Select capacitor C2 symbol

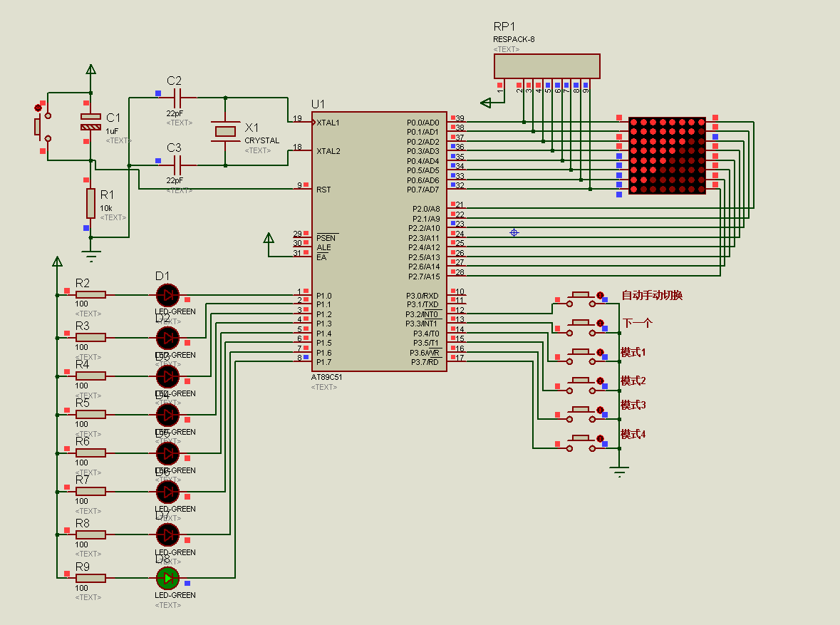pos(177,98)
